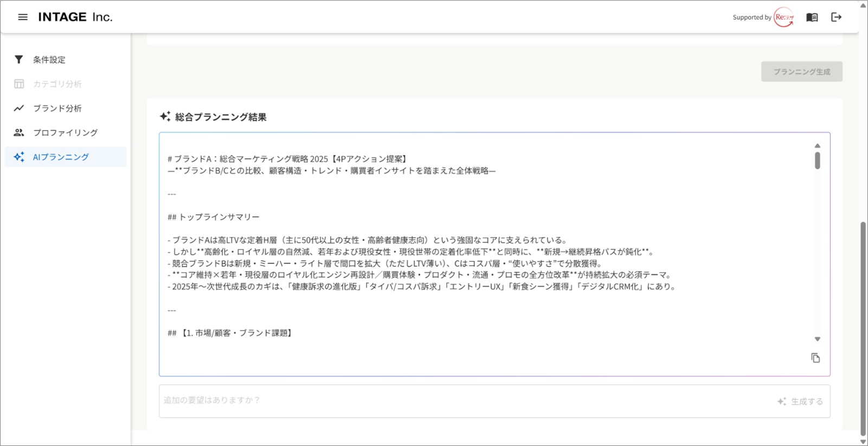The image size is (868, 446).
Task: Open the hamburger navigation menu
Action: (x=23, y=17)
